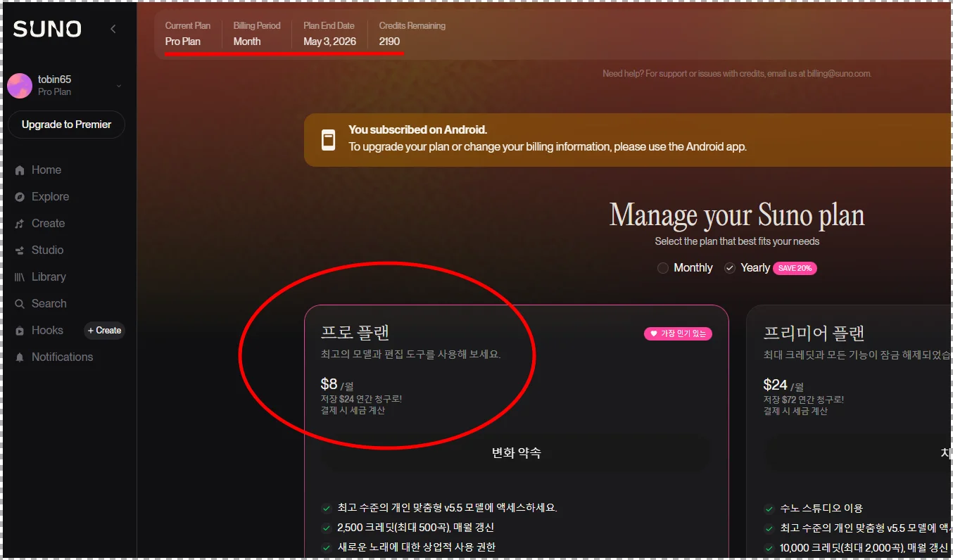Open the Search menu item
Image resolution: width=953 pixels, height=560 pixels.
click(49, 304)
